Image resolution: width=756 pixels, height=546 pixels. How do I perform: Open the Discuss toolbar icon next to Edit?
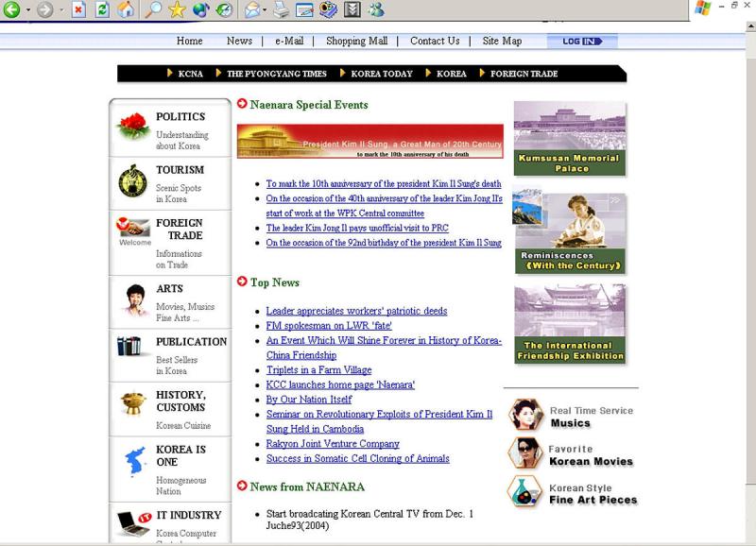click(x=328, y=9)
